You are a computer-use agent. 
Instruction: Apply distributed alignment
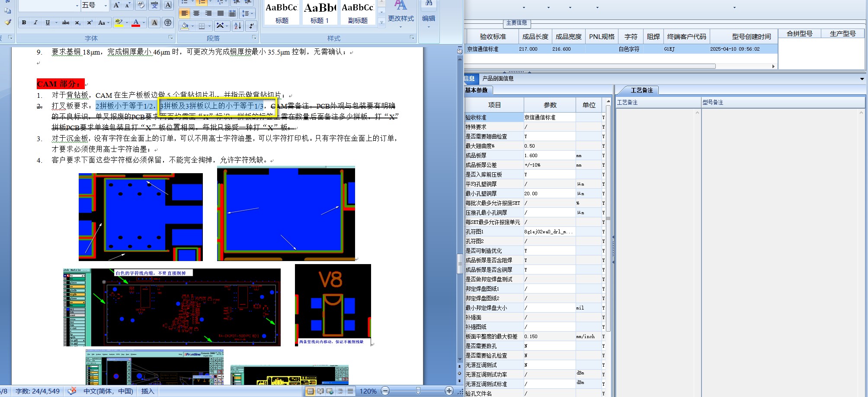click(232, 13)
